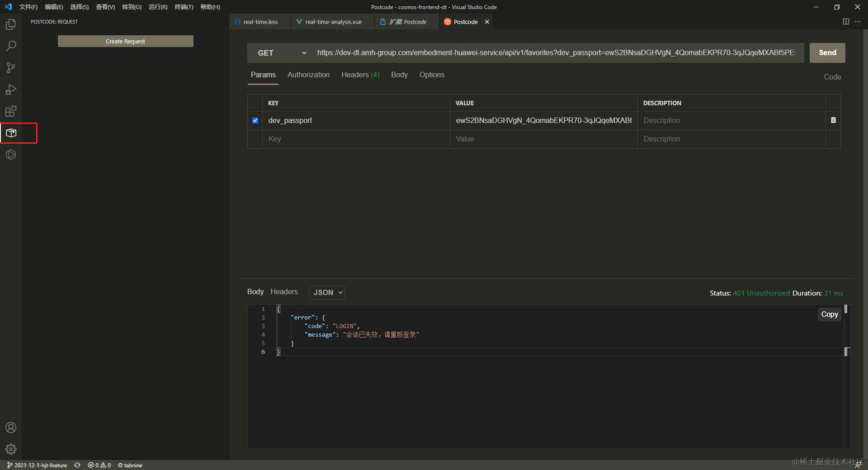
Task: Open Run and Debug view icon
Action: pos(11,89)
